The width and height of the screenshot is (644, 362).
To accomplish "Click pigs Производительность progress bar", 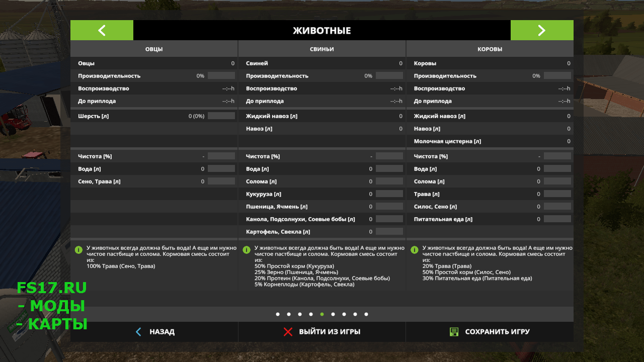I will click(389, 76).
